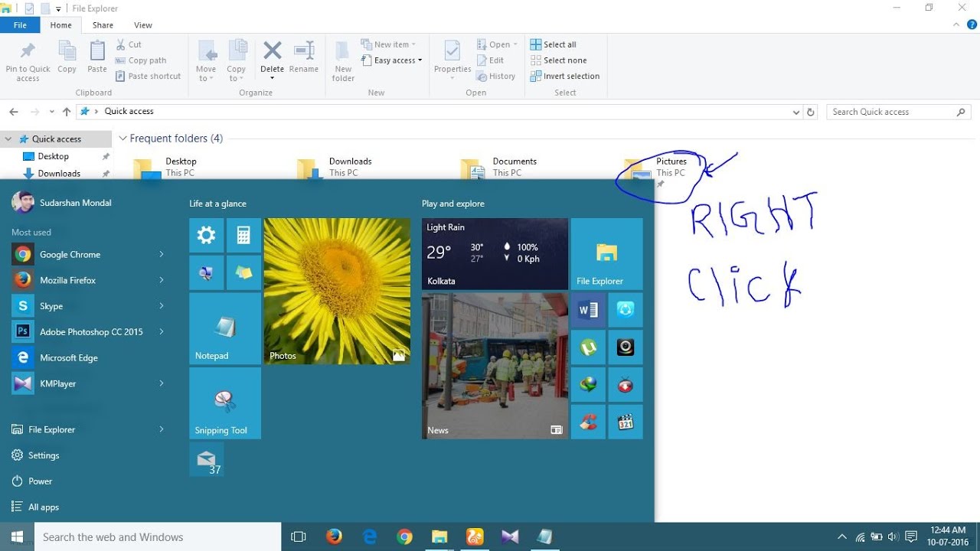This screenshot has height=551, width=980.
Task: Expand Adobe Photoshop jump list arrow
Action: point(162,331)
